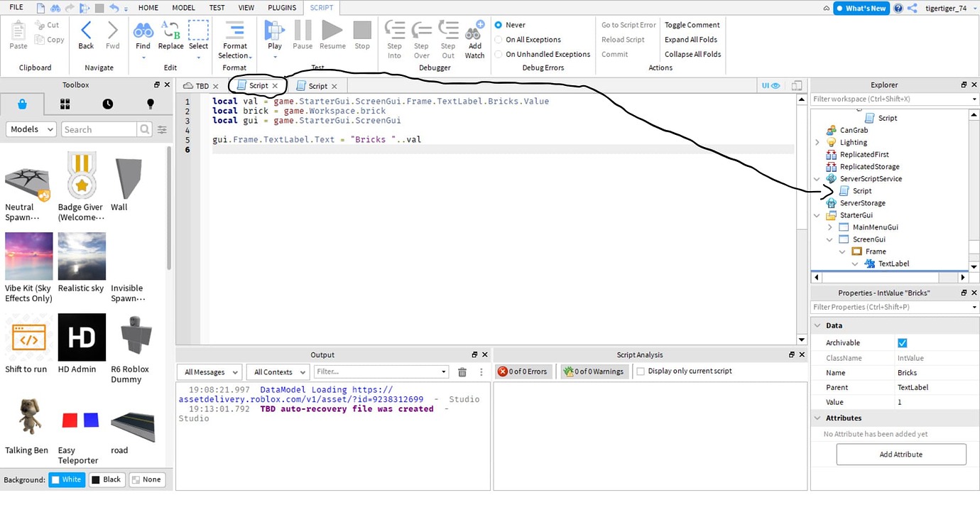980x510 pixels.
Task: Open the What's New button
Action: pos(861,9)
